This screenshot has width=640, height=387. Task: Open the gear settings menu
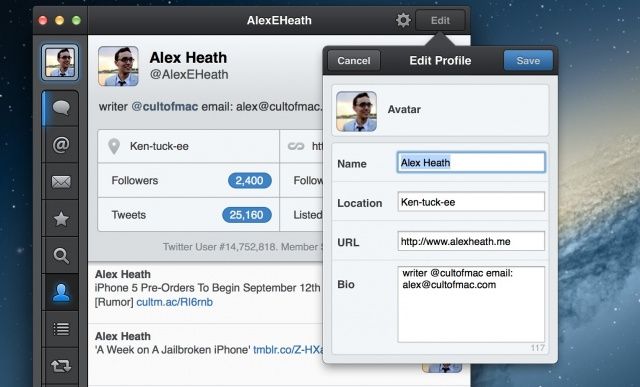(403, 20)
